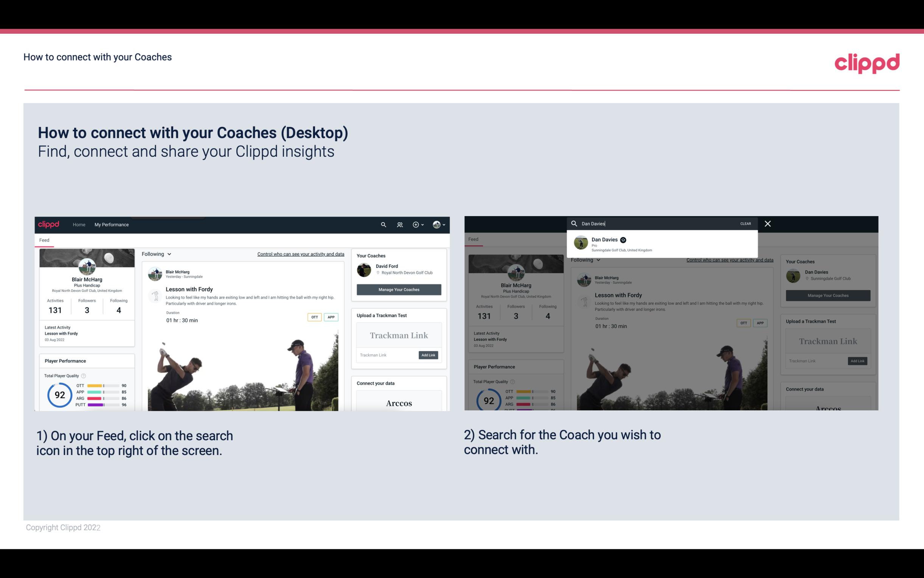Click the Clippd logo top right
Viewport: 924px width, 578px height.
coord(867,61)
